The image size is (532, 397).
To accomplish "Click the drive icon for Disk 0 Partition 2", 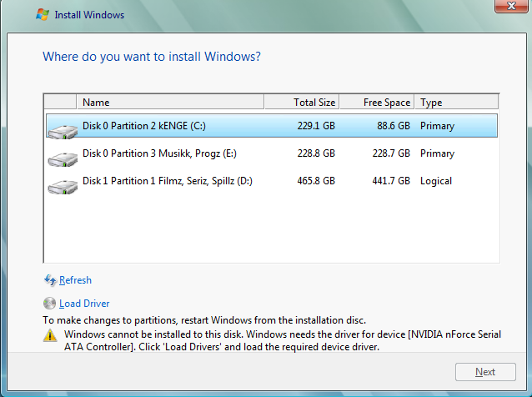I will [63, 132].
